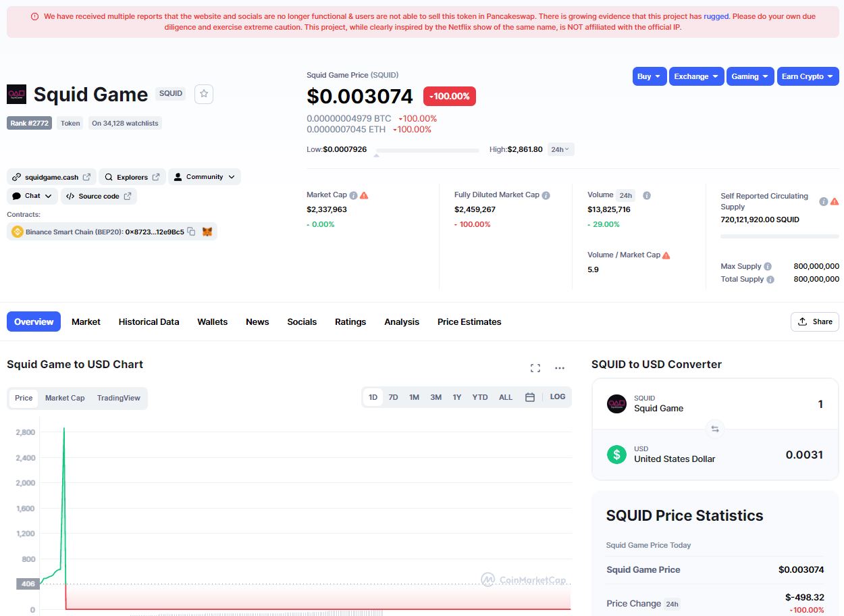The height and width of the screenshot is (616, 844).
Task: Click the Share icon above the price statistics
Action: click(814, 322)
